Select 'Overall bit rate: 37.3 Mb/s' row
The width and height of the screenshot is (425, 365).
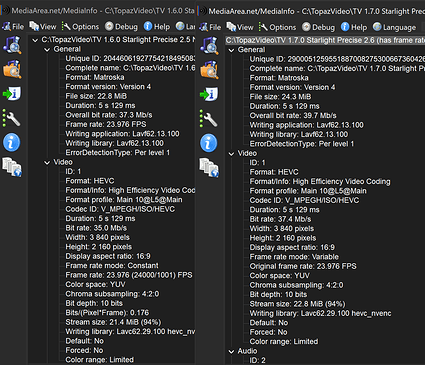click(x=109, y=115)
